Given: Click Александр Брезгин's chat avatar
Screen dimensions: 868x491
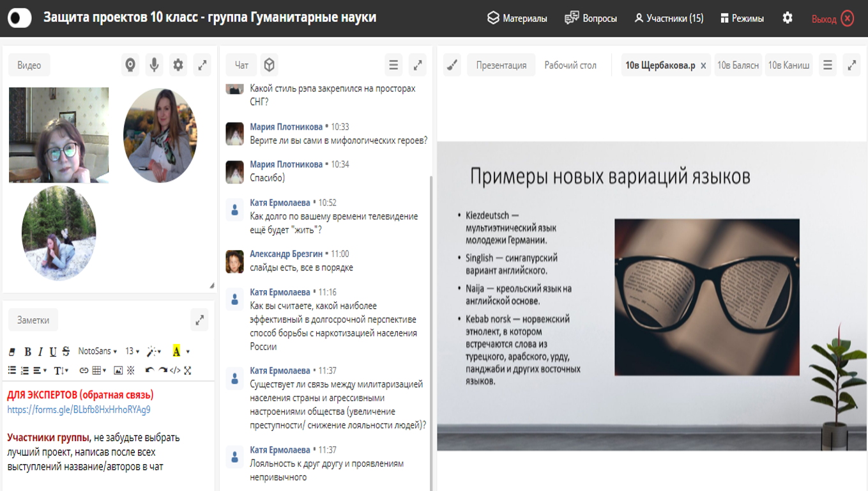Looking at the screenshot, I should [x=234, y=261].
